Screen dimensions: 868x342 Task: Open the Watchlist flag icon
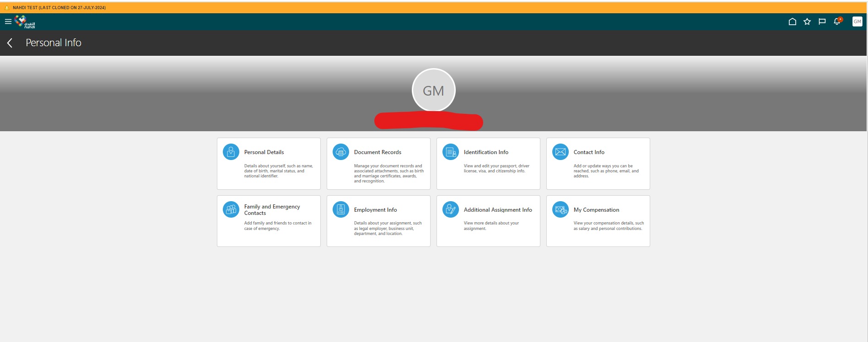[822, 21]
